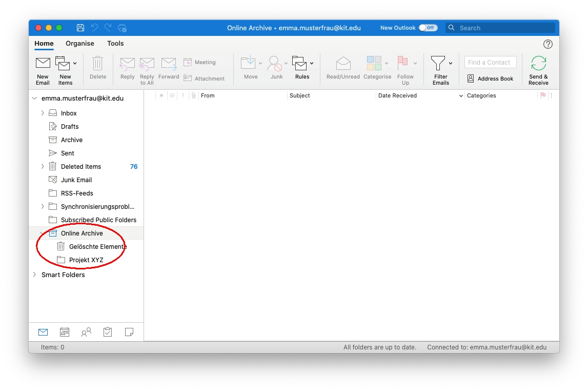Expand the Inbox folder
The height and width of the screenshot is (391, 588).
[x=43, y=113]
